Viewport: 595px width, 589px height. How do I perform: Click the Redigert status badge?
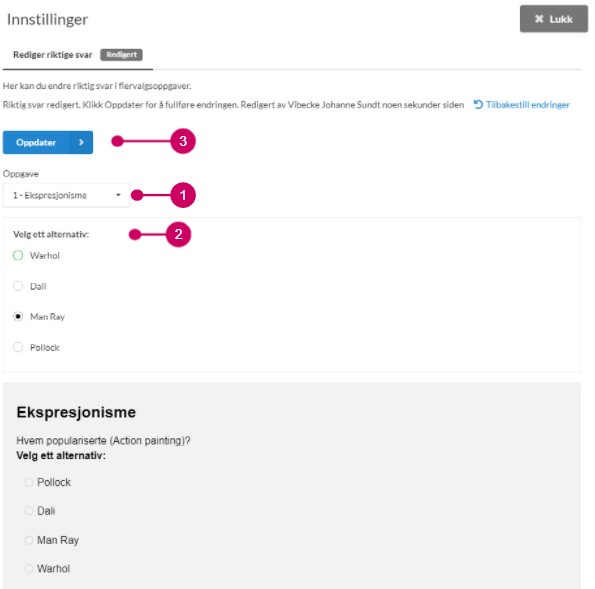pyautogui.click(x=121, y=55)
